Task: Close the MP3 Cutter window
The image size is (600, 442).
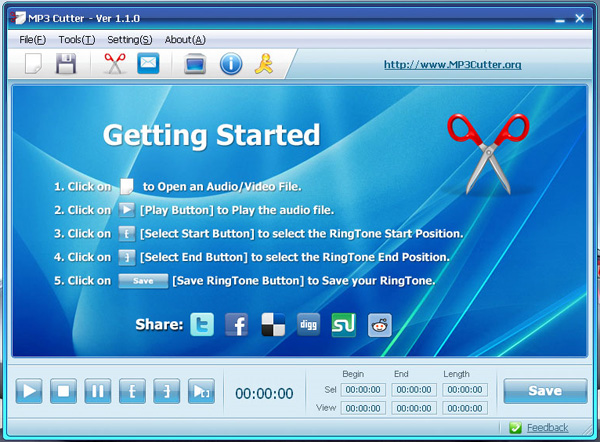Action: pyautogui.click(x=579, y=18)
